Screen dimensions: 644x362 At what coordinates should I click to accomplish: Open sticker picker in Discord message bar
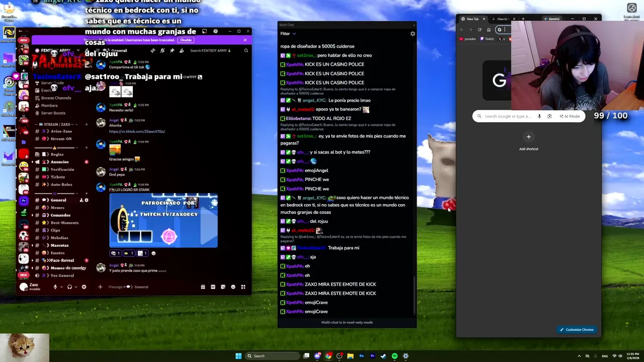click(223, 287)
